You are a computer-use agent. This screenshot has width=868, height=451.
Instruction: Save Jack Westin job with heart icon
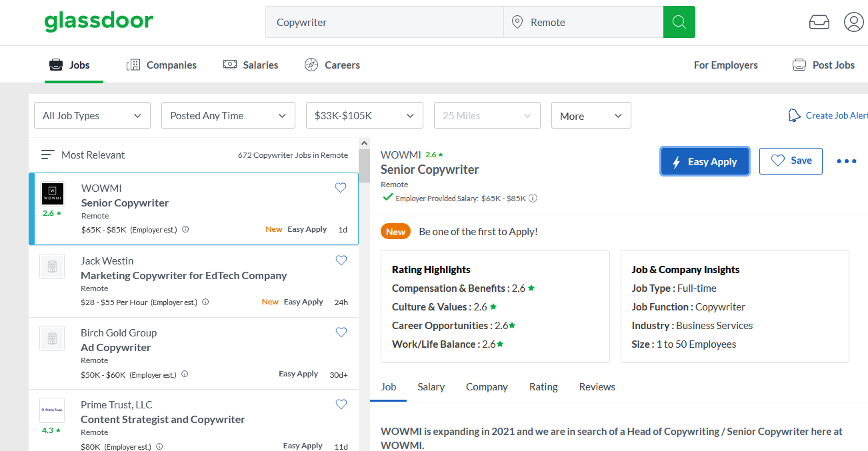pyautogui.click(x=341, y=260)
